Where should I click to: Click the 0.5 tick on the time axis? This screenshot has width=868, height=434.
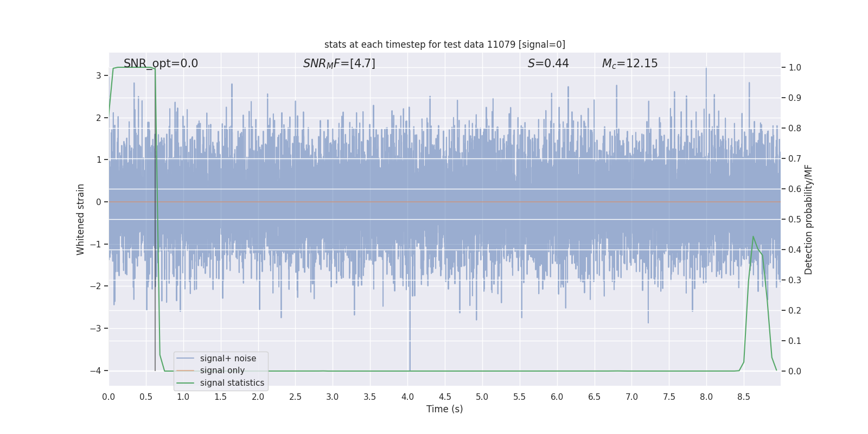pyautogui.click(x=146, y=397)
